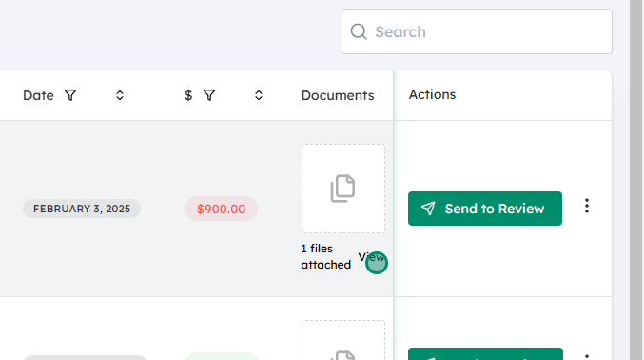Sort by the $ amount column arrows

(259, 95)
